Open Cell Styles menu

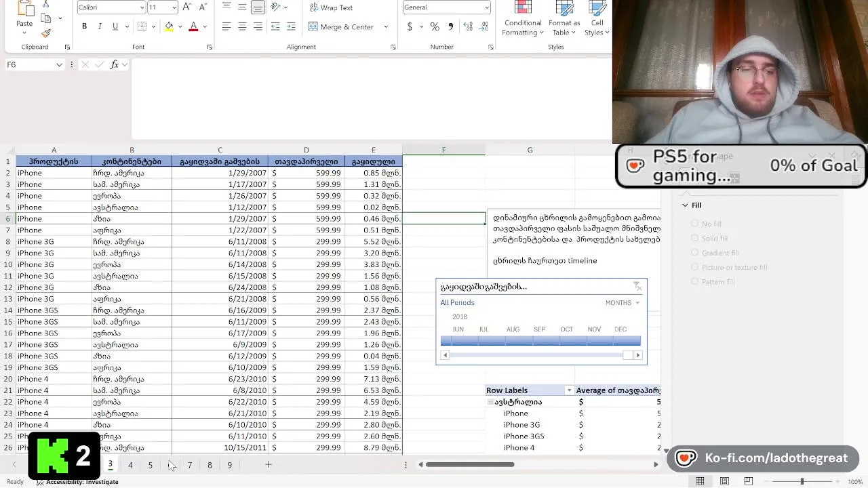597,18
